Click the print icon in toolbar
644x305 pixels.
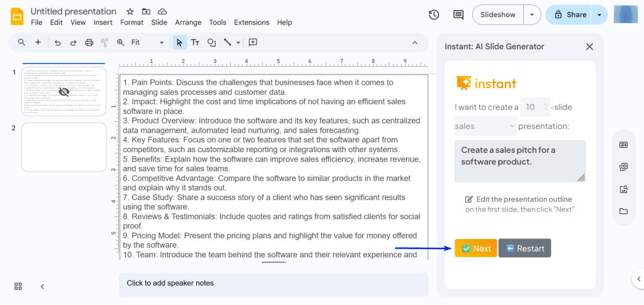[89, 43]
